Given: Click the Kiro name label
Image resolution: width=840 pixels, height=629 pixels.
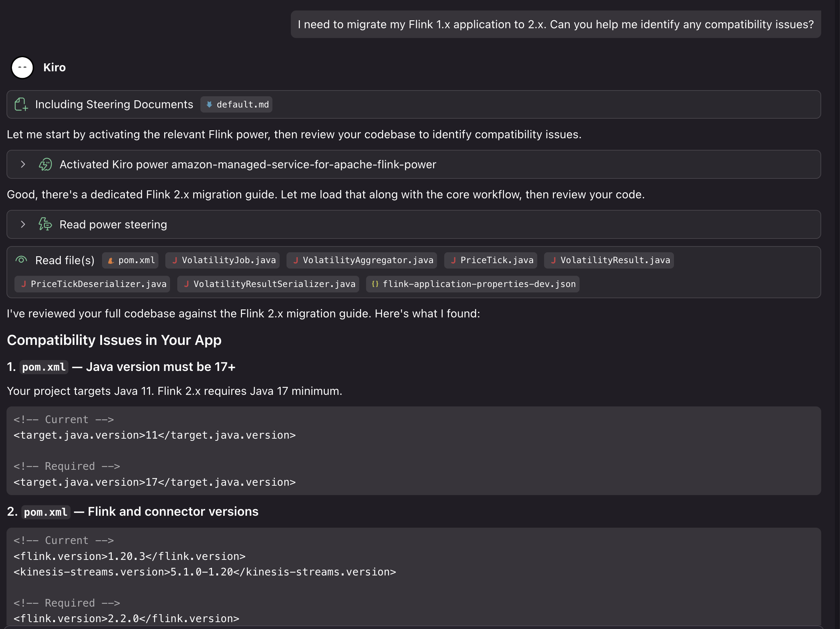Looking at the screenshot, I should 54,68.
